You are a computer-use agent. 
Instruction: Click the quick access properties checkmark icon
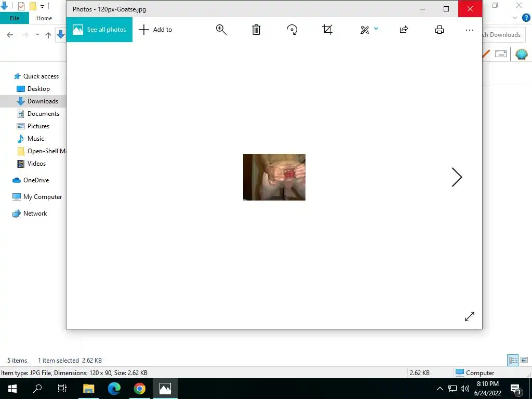21,6
